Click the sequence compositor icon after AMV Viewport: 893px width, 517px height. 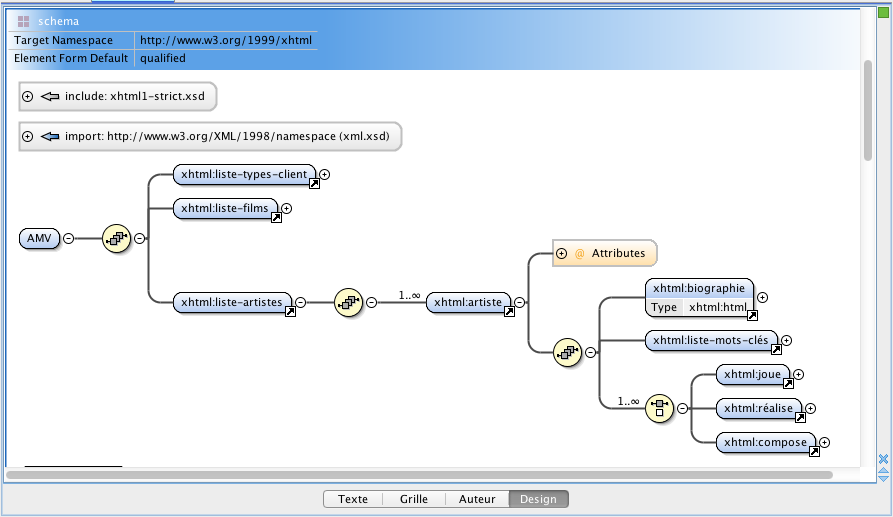(116, 238)
